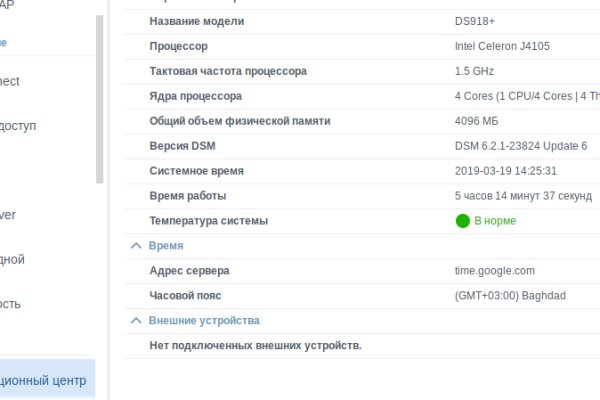Click the green temperature status icon

462,221
